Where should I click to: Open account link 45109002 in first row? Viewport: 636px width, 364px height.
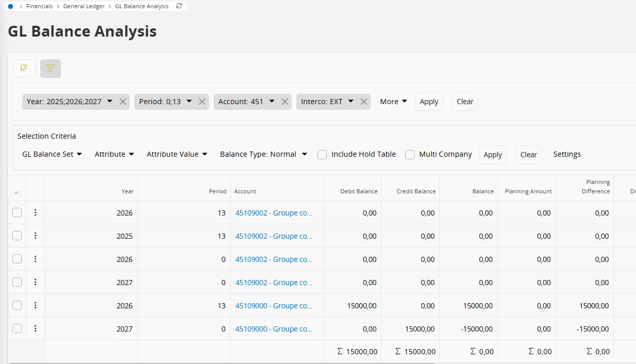click(x=274, y=212)
